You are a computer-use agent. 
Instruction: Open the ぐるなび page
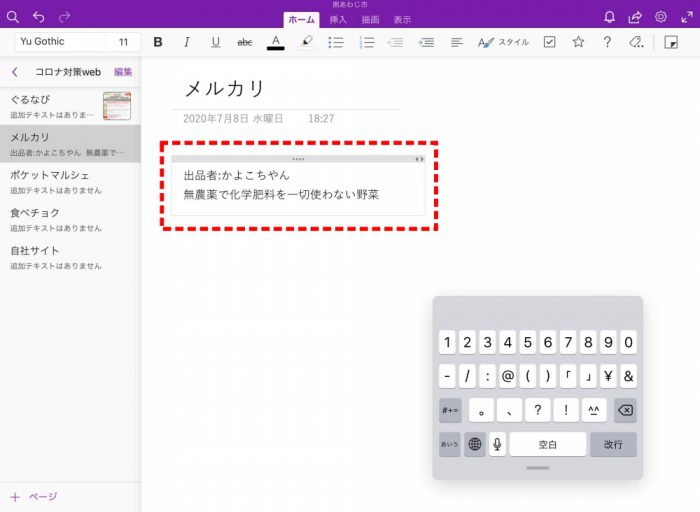(x=71, y=106)
